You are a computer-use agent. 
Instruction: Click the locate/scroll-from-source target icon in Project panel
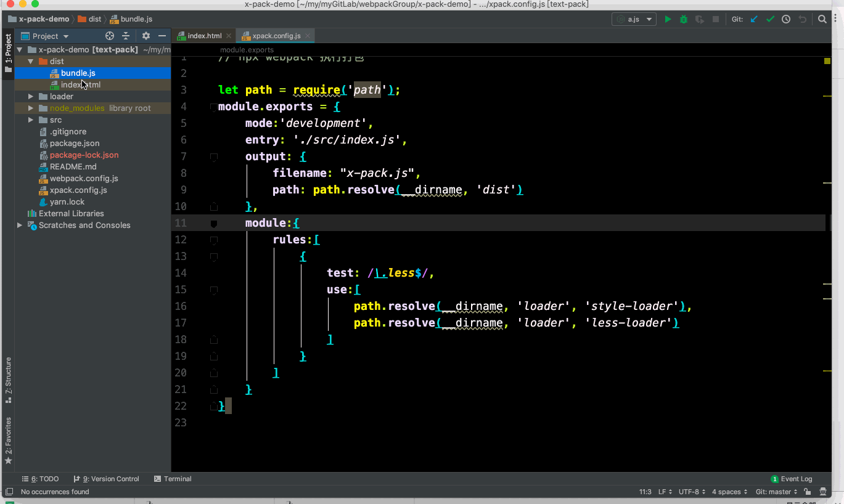click(x=110, y=36)
